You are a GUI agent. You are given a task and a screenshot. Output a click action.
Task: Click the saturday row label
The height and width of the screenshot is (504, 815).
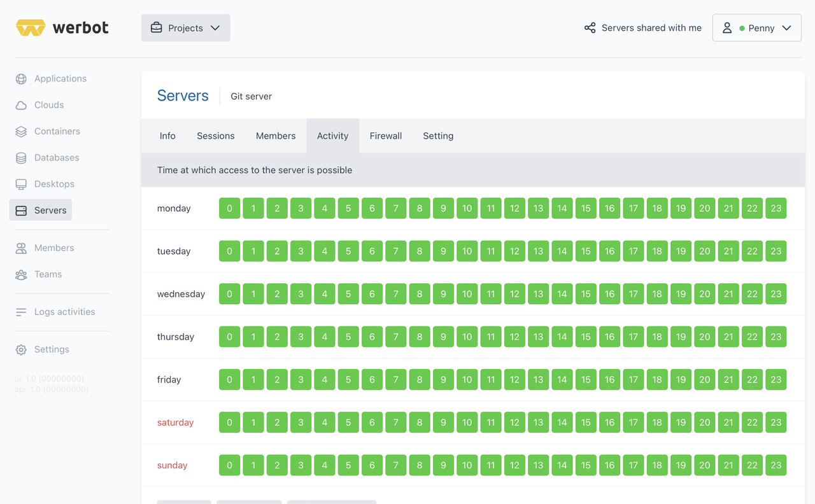point(175,423)
